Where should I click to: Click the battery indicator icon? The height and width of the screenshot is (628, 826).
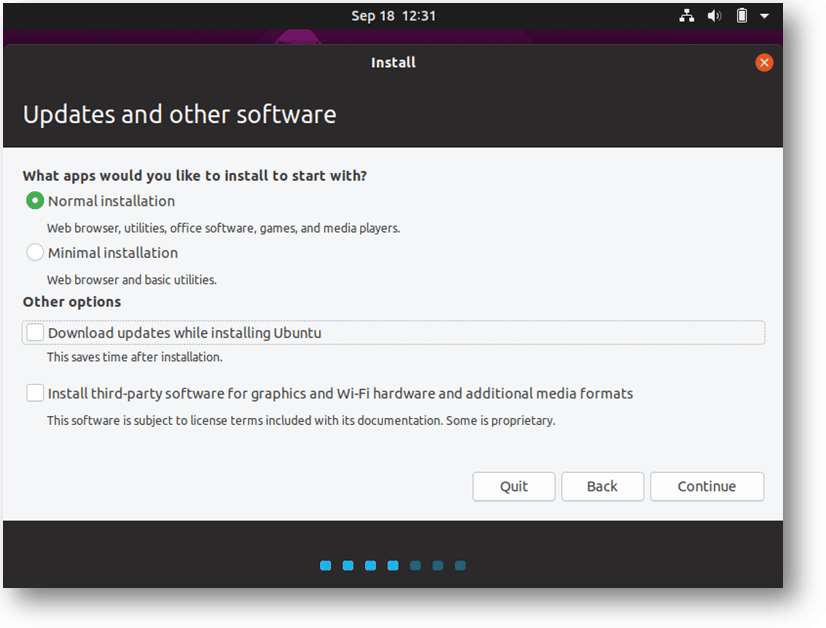coord(742,16)
